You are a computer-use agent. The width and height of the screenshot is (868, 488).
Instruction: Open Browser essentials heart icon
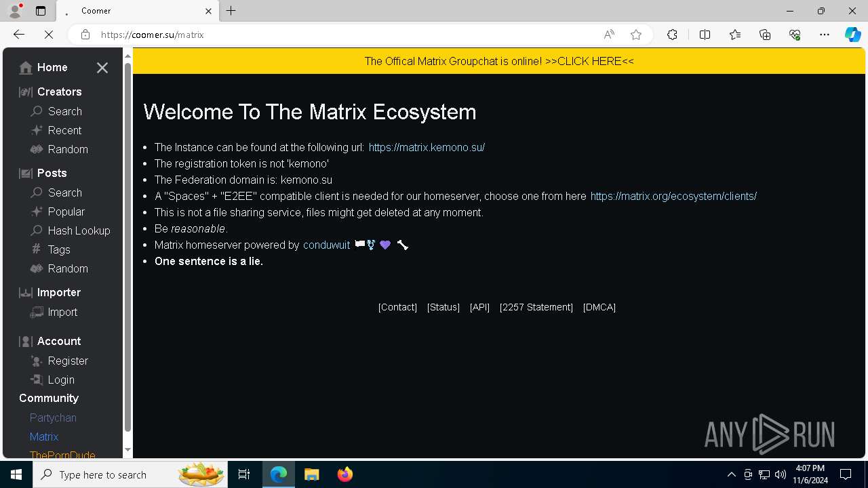coord(795,35)
